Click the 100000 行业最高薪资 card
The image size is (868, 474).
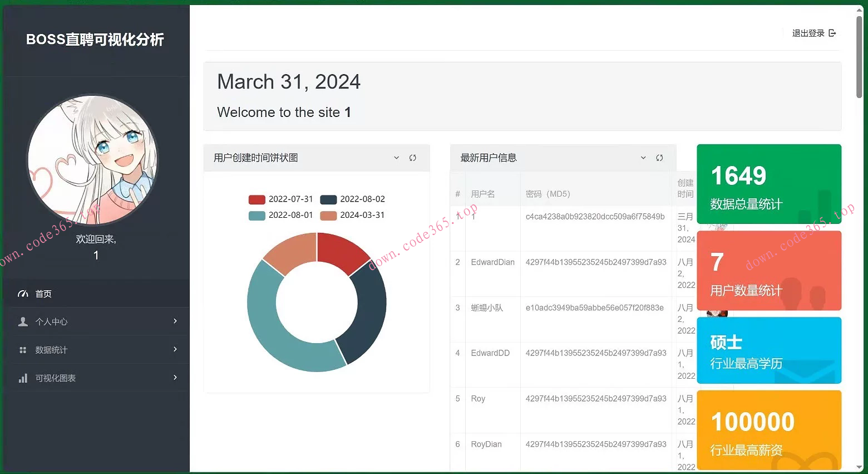click(769, 430)
